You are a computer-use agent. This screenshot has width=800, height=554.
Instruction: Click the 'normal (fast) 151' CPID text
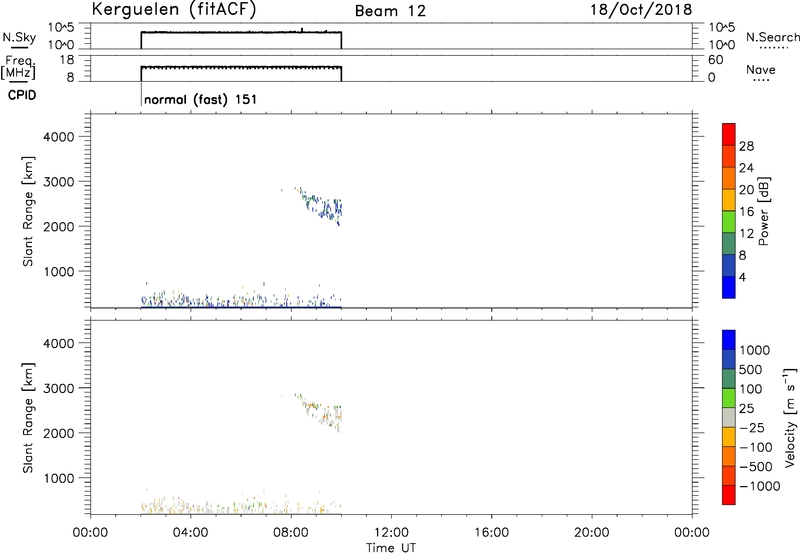[201, 99]
